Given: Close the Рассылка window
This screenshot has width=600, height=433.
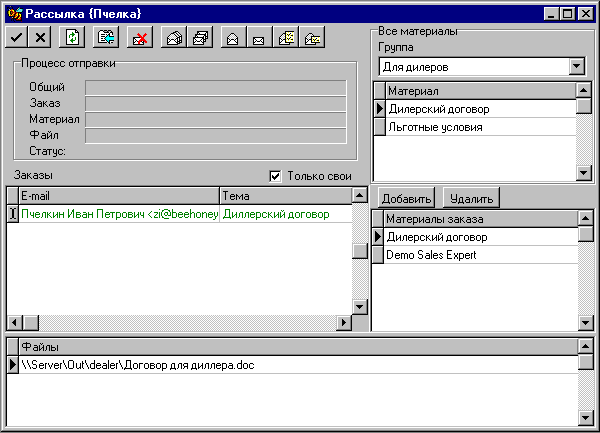Looking at the screenshot, I should [x=585, y=14].
